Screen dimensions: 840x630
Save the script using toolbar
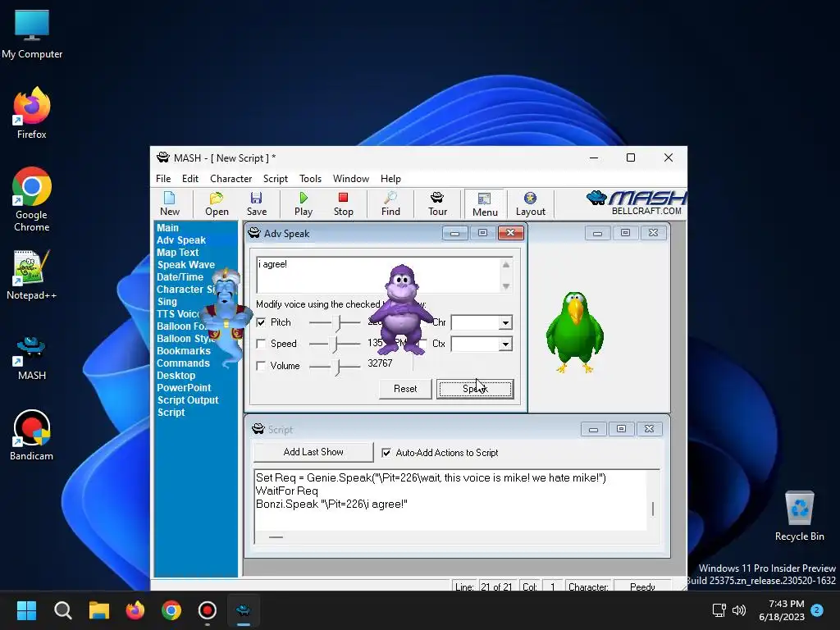click(x=257, y=204)
